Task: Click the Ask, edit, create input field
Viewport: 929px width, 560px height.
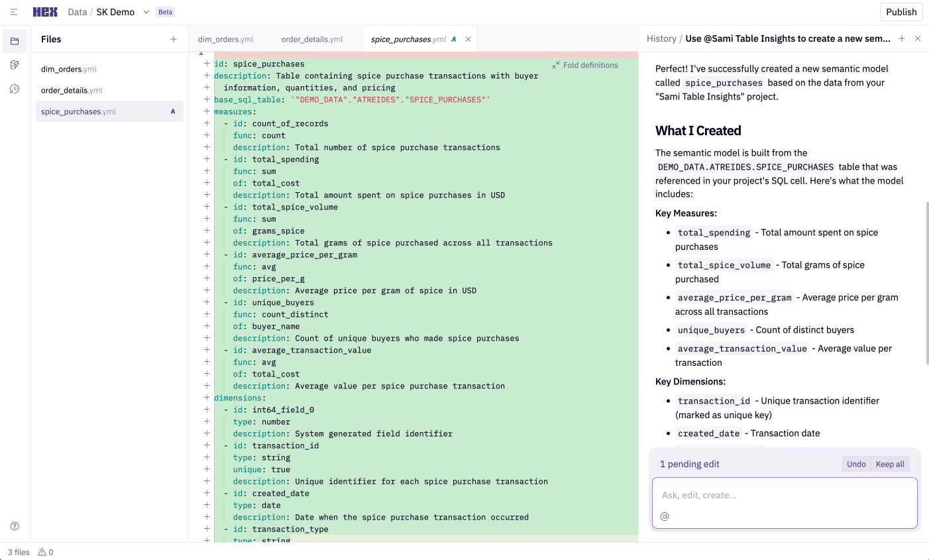Action: point(785,495)
